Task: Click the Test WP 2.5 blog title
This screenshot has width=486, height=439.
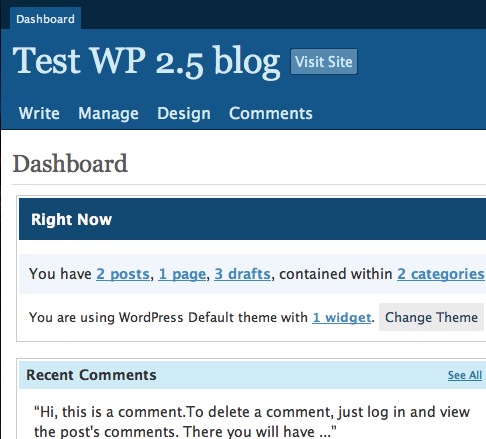Action: [146, 61]
